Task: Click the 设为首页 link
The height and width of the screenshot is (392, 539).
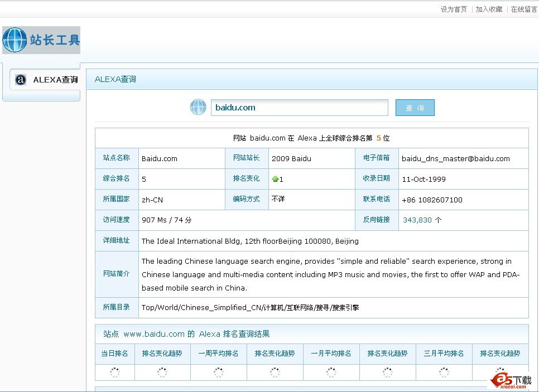Action: 454,9
